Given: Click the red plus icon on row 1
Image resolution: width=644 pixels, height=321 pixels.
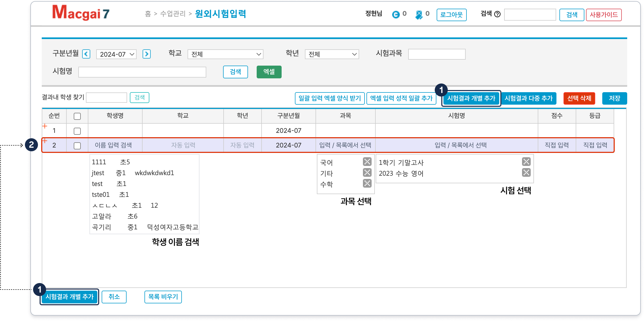Looking at the screenshot, I should coord(45,126).
